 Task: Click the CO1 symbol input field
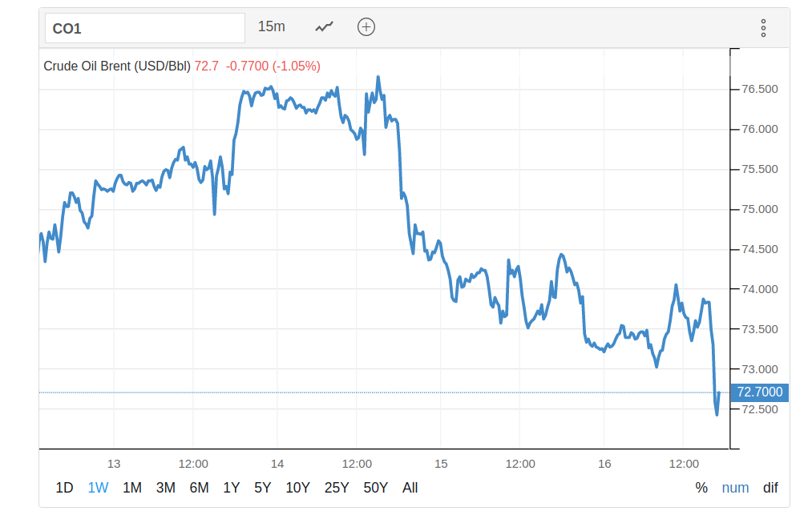[x=144, y=28]
